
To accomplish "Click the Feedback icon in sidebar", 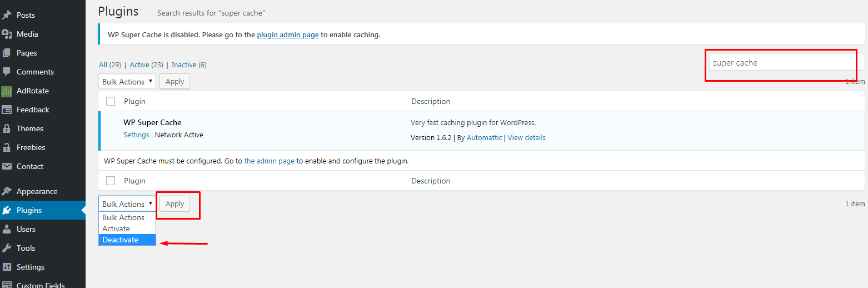I will (7, 110).
